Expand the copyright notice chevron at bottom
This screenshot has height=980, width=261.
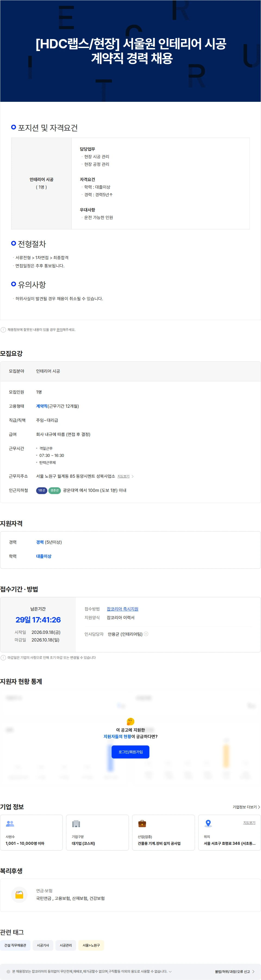[170, 971]
